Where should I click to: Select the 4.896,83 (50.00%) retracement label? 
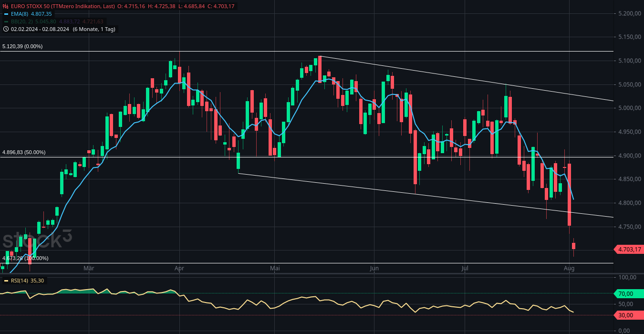(x=23, y=152)
